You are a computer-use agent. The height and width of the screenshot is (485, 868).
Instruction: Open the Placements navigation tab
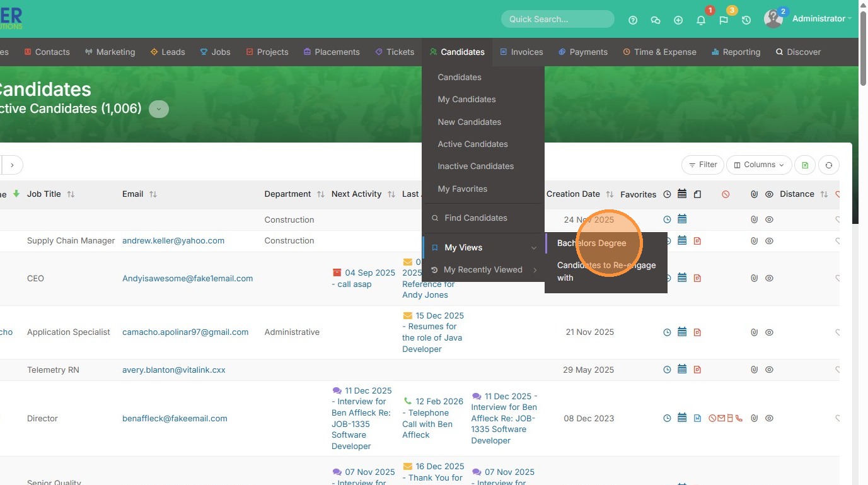(x=332, y=52)
